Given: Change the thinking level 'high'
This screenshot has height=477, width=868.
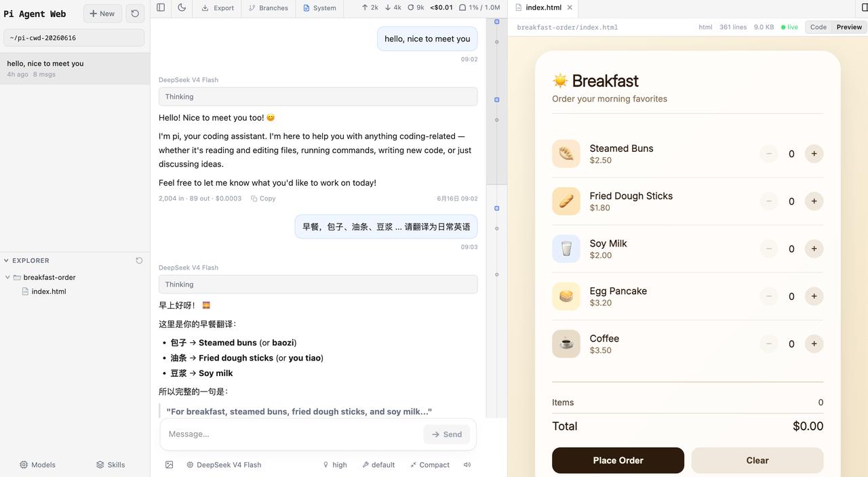Looking at the screenshot, I should tap(335, 465).
